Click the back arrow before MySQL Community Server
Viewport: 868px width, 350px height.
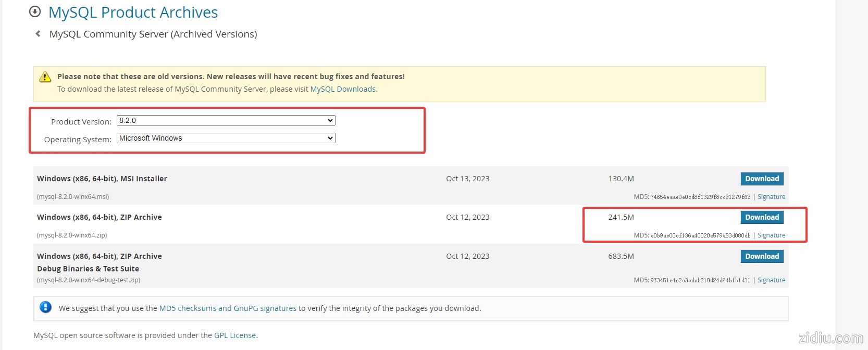click(38, 34)
